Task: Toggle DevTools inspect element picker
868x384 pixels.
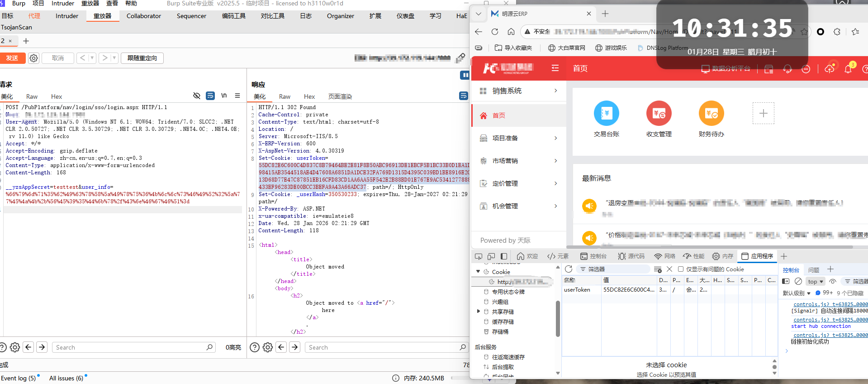Action: [478, 256]
